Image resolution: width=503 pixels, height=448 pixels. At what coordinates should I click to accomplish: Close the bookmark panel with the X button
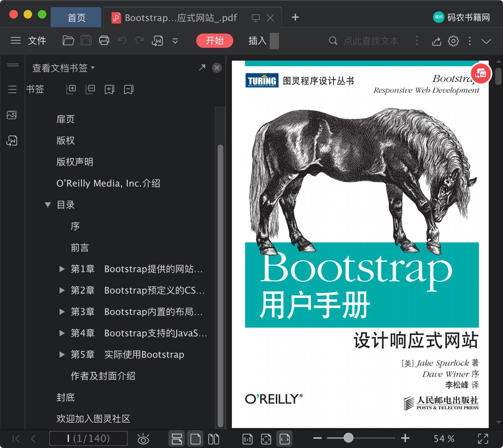pyautogui.click(x=217, y=68)
